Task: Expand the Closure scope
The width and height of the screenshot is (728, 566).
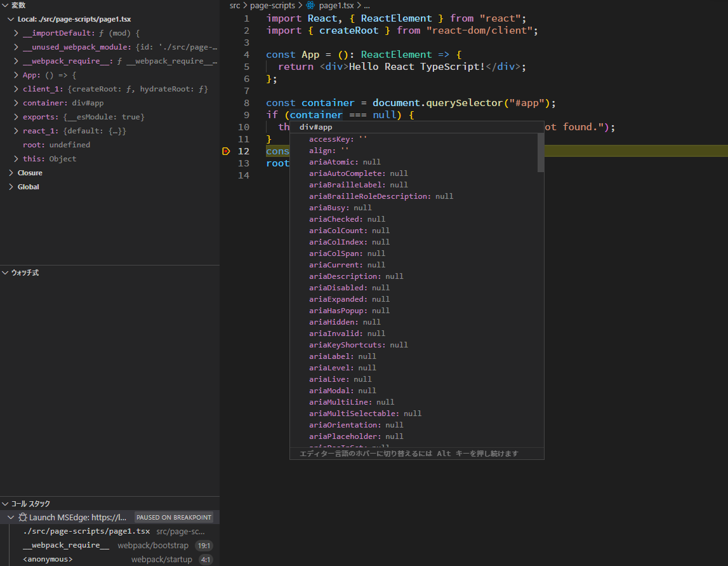Action: [x=11, y=172]
